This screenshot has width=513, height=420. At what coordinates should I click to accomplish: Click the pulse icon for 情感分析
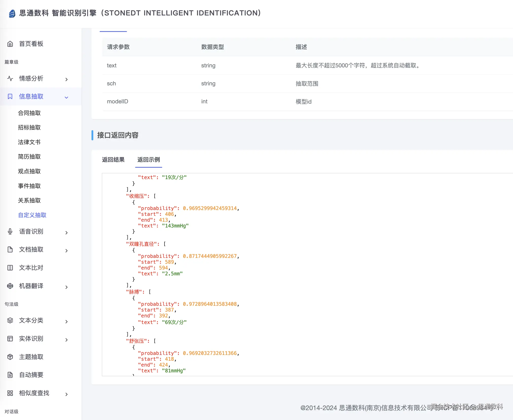coord(10,79)
